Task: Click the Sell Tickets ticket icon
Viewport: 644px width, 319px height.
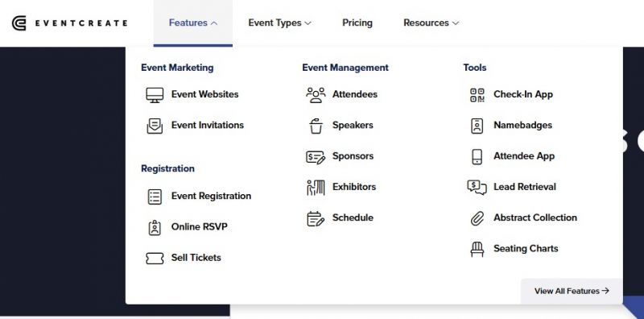Action: [155, 258]
